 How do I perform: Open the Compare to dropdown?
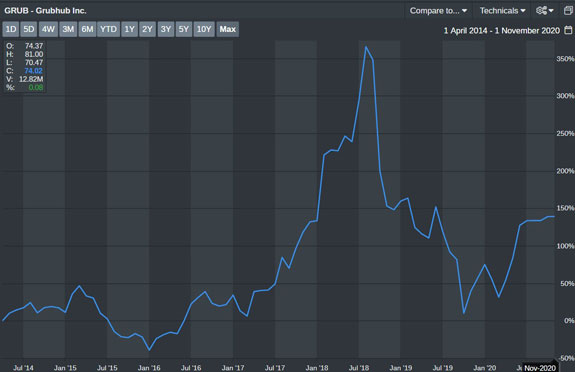click(x=438, y=11)
